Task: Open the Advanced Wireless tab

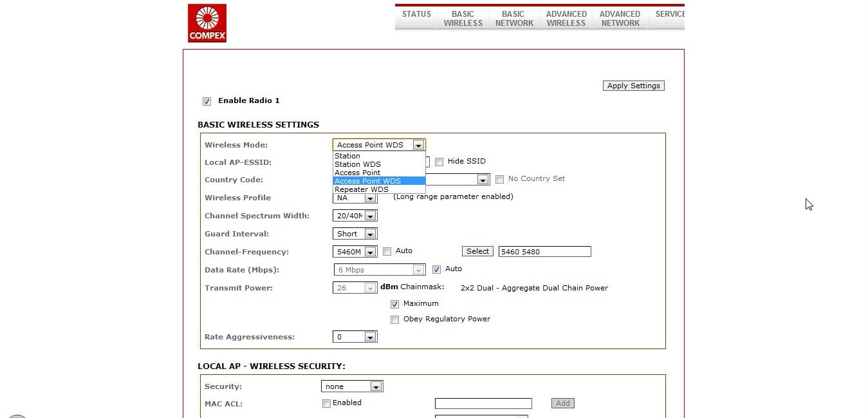Action: coord(566,18)
